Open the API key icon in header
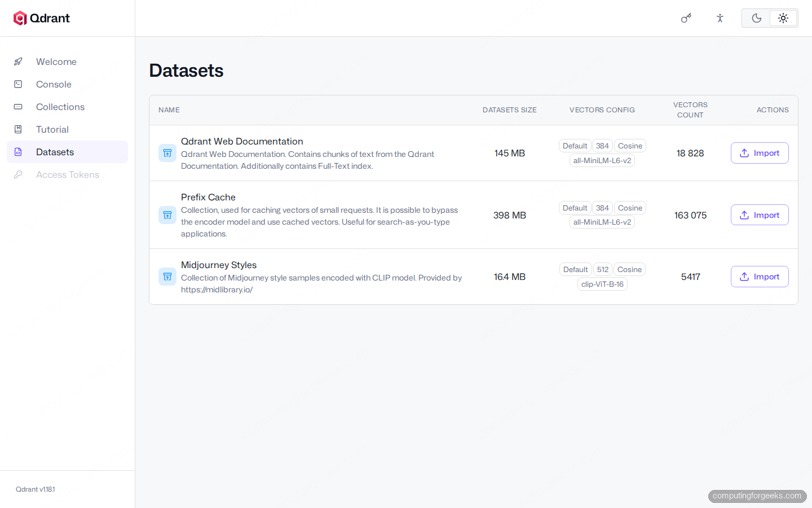This screenshot has width=812, height=508. coord(686,18)
